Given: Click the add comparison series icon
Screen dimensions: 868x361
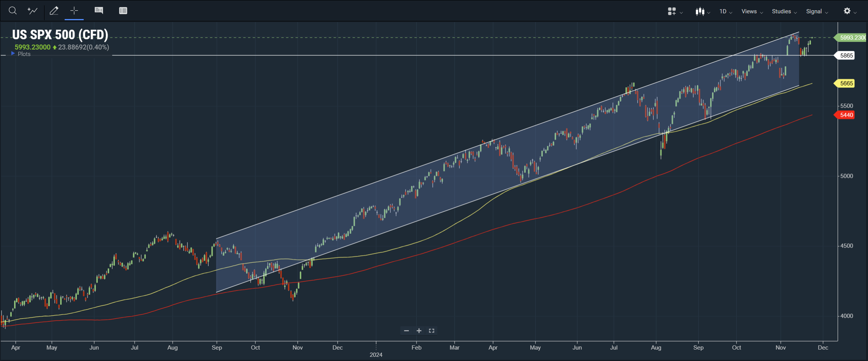Looking at the screenshot, I should click(33, 11).
